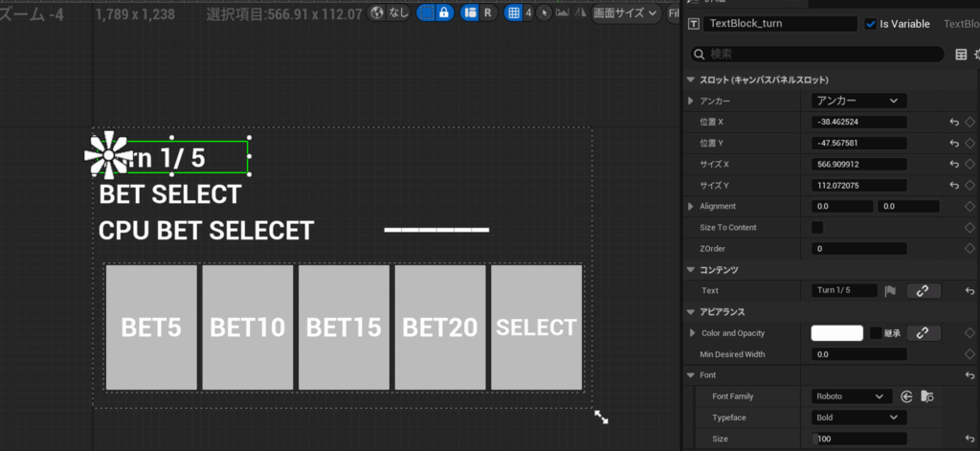
Task: Check the 継承 (inherit) color checkbox
Action: pos(876,333)
